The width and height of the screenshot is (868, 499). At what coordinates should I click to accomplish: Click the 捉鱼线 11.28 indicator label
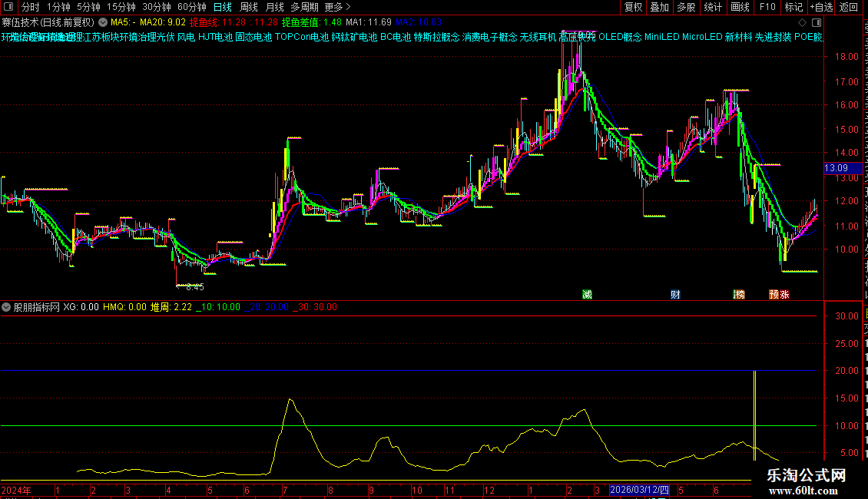pyautogui.click(x=234, y=22)
